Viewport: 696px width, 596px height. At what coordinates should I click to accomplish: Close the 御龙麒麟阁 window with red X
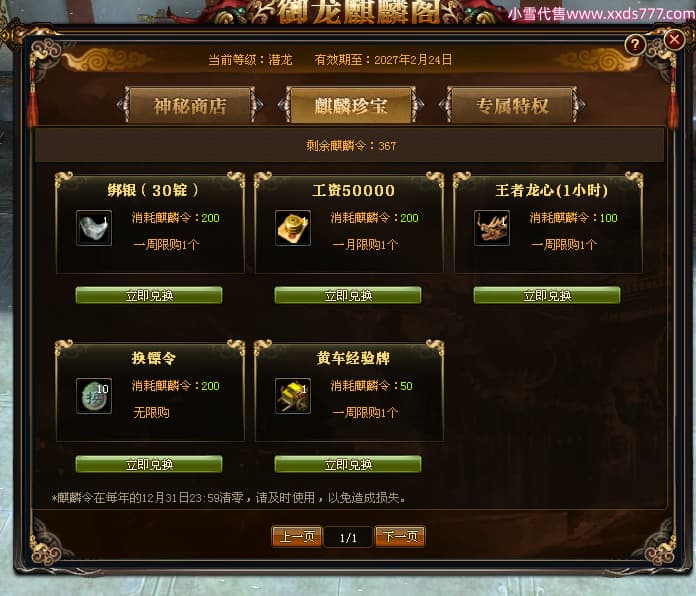point(674,40)
